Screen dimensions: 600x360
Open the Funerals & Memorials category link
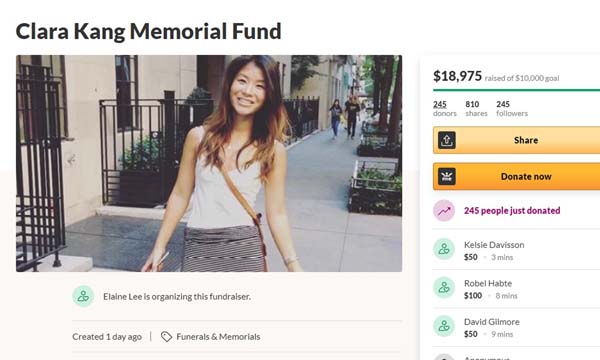tap(218, 337)
